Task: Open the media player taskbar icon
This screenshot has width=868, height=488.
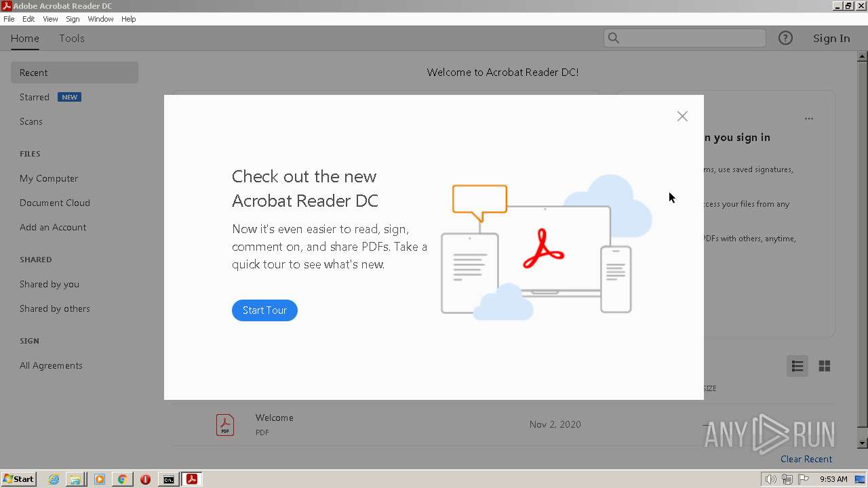Action: tap(100, 479)
